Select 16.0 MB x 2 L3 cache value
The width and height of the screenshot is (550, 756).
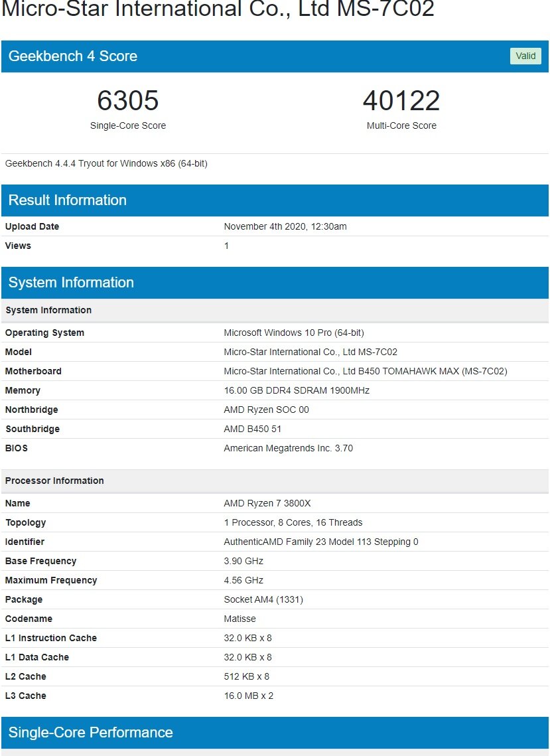click(248, 696)
